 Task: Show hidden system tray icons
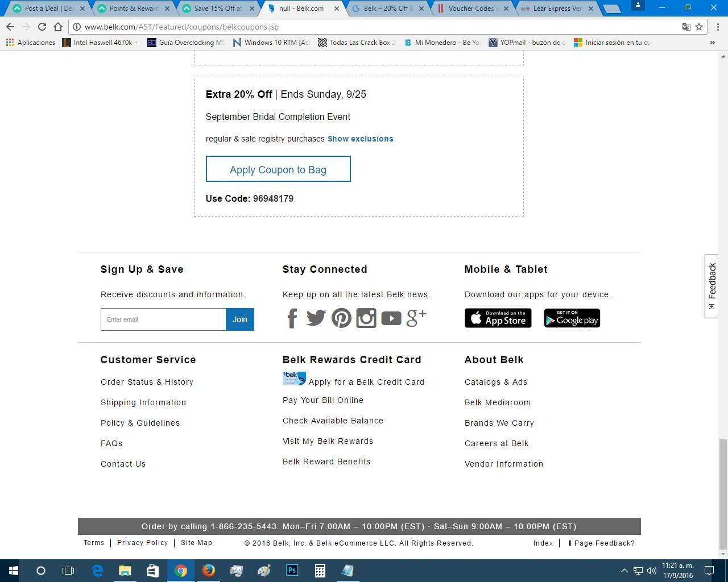click(x=624, y=571)
